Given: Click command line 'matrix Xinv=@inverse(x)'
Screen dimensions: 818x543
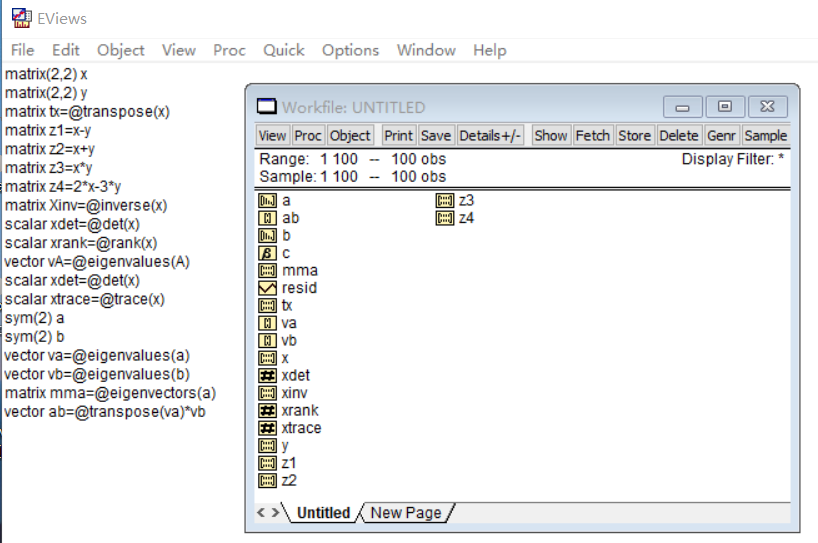Looking at the screenshot, I should pyautogui.click(x=86, y=206).
